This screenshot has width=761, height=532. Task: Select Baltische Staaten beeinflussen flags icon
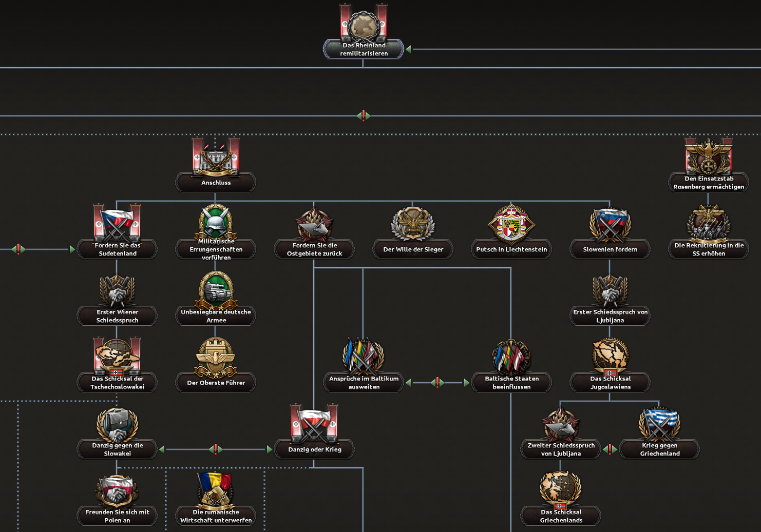coord(511,356)
